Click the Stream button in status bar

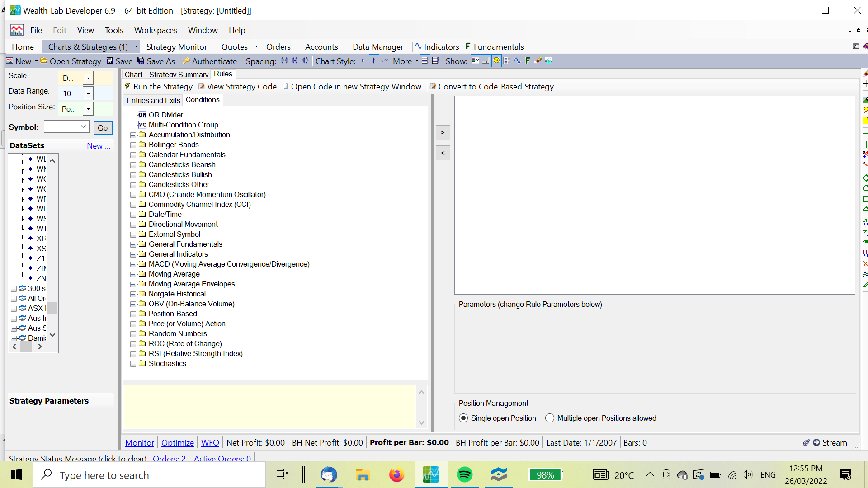pyautogui.click(x=830, y=443)
